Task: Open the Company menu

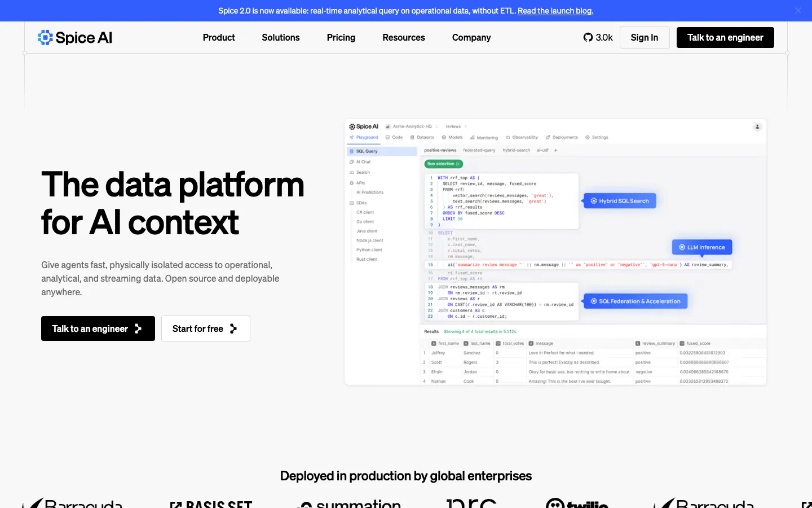Action: click(x=471, y=37)
